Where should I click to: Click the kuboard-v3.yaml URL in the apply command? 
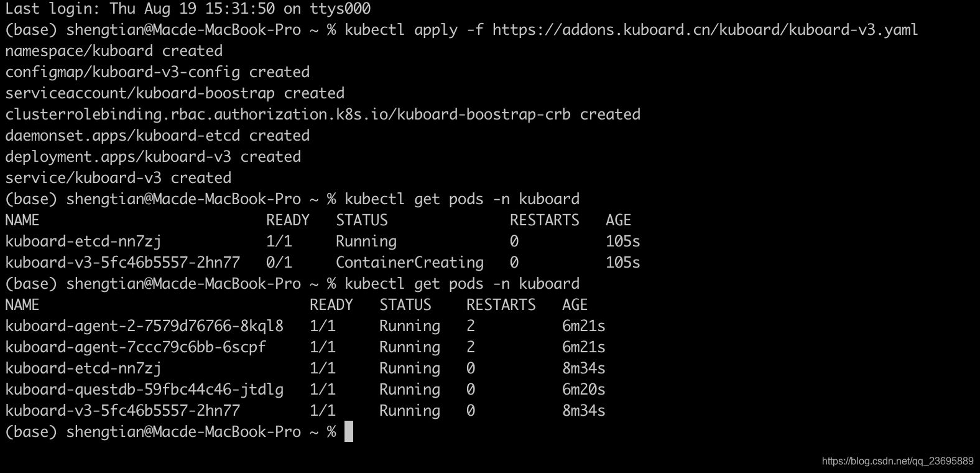705,30
